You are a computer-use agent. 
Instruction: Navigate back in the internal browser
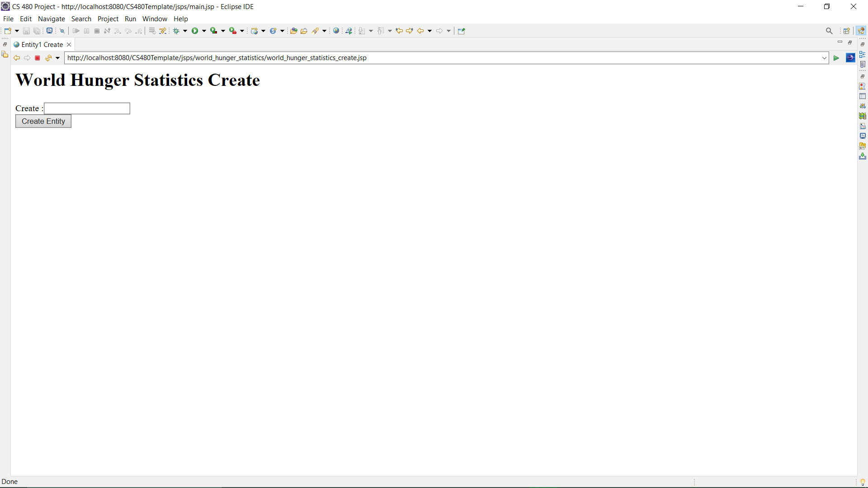click(x=16, y=58)
